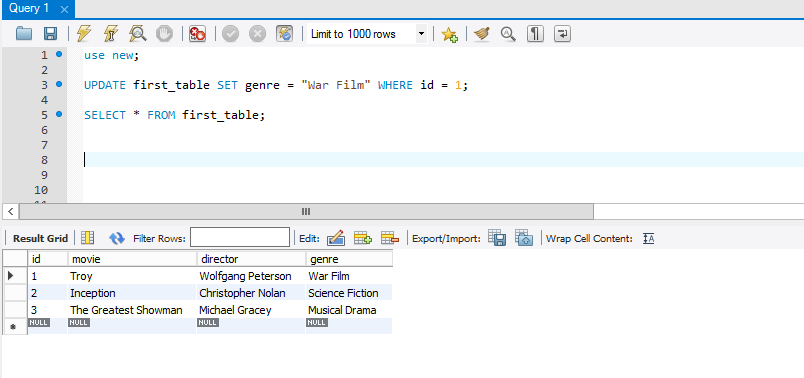The image size is (804, 378).
Task: Select the Michael Gracey cell
Action: click(x=251, y=310)
